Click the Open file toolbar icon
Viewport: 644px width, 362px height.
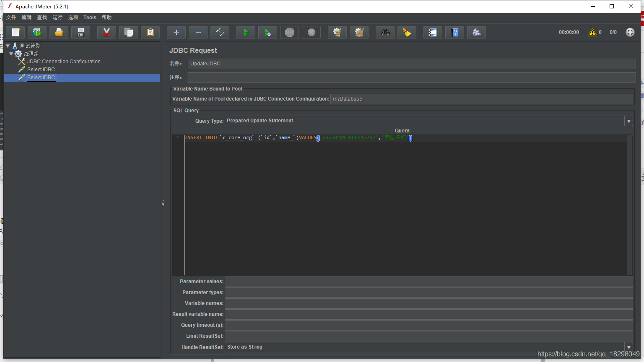(59, 32)
